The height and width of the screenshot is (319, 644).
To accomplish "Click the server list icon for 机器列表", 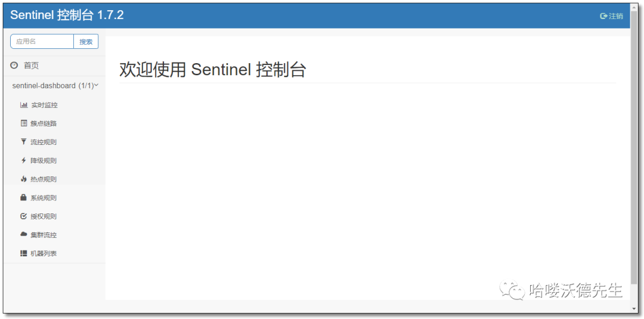I will pyautogui.click(x=24, y=253).
